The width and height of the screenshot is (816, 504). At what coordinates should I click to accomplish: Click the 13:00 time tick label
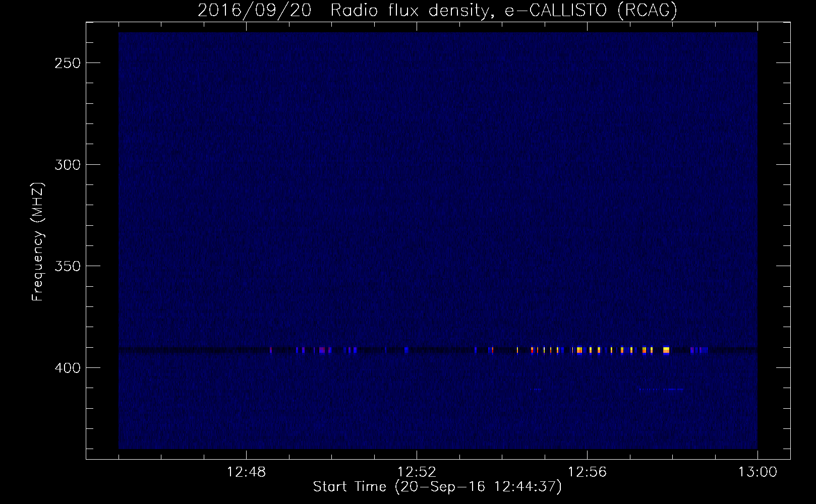click(757, 472)
